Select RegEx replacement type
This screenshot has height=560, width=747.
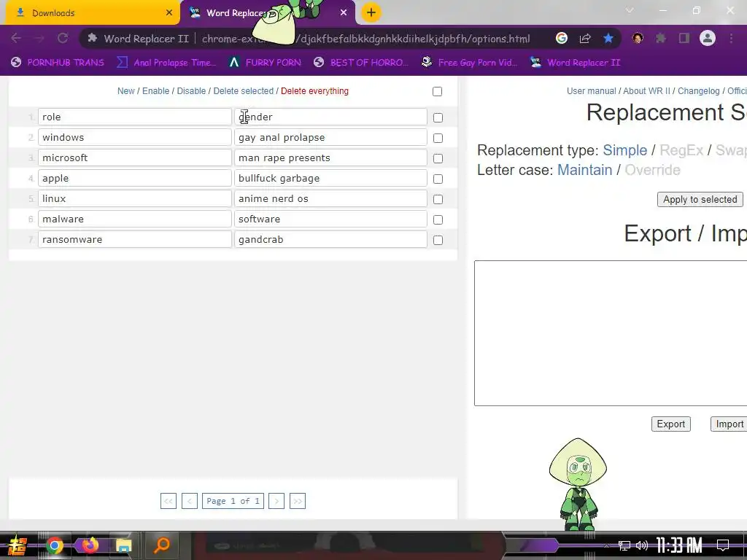(x=681, y=150)
